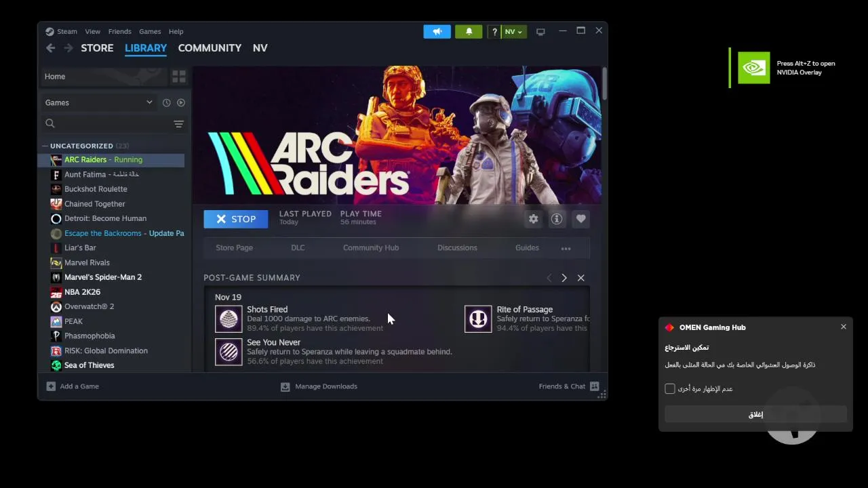Open Friends & Chat
Viewport: 868px width, 488px height.
tap(569, 386)
